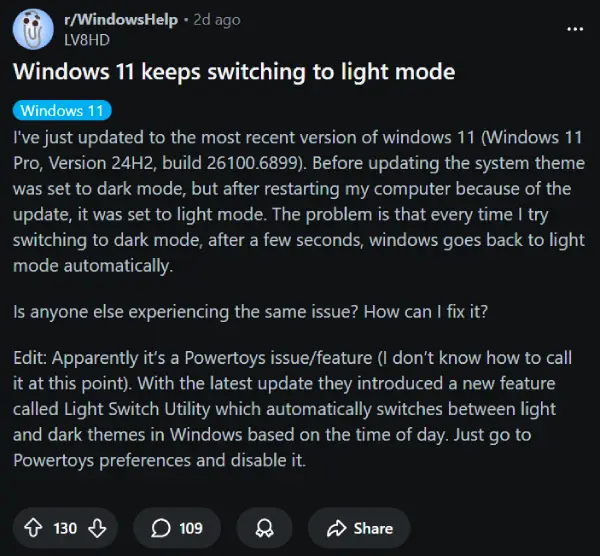Click the Share button label
Viewport: 600px width, 556px height.
pyautogui.click(x=373, y=528)
